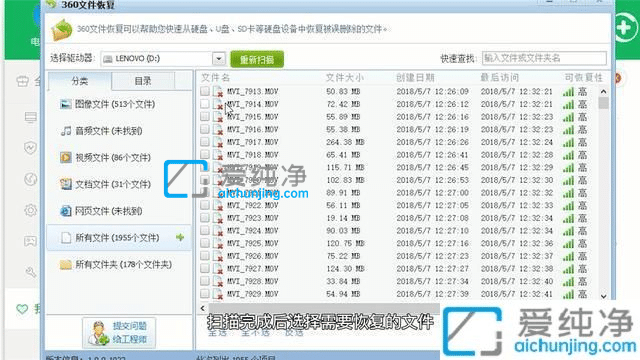Click the document files category icon
Screen dimensions: 640x360
point(65,184)
